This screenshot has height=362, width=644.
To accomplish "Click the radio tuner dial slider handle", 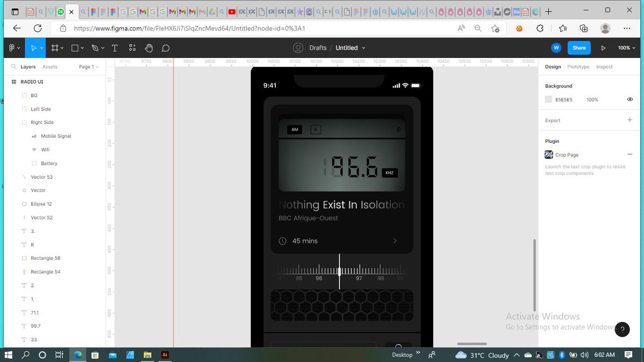I will [339, 271].
